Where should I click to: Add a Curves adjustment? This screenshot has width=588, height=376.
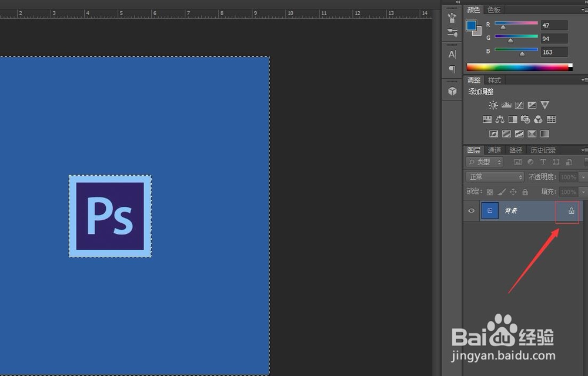pyautogui.click(x=519, y=105)
